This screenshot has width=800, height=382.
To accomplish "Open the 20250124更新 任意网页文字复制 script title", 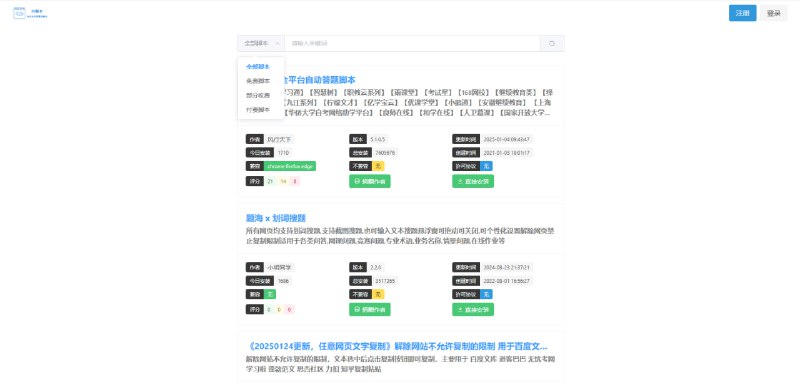I will [x=396, y=346].
